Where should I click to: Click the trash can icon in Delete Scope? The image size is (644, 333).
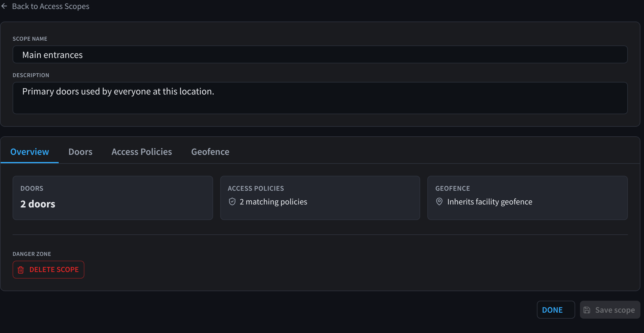(21, 270)
